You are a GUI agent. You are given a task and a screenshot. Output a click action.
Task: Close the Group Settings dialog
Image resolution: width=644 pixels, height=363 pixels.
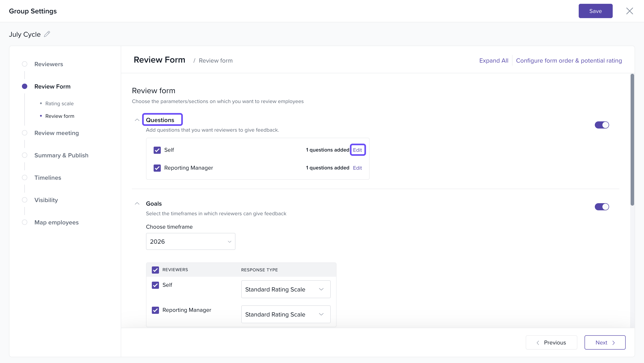(x=629, y=11)
